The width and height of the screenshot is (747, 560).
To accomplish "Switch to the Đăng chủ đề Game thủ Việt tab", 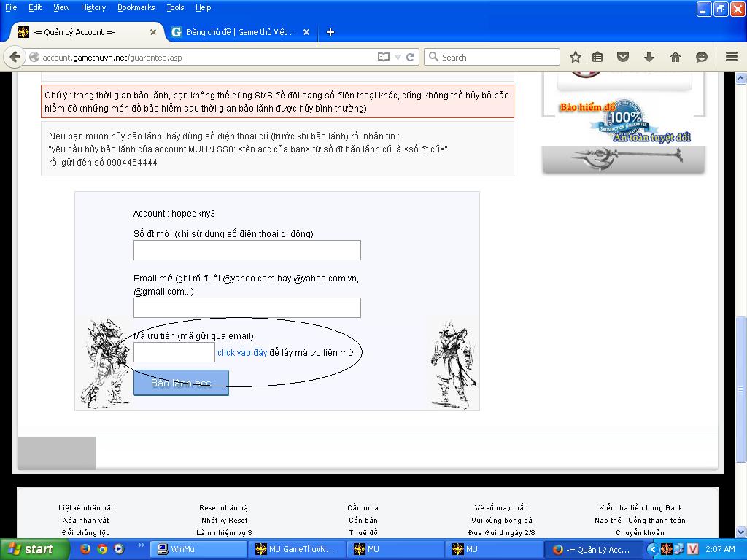I will click(x=241, y=32).
